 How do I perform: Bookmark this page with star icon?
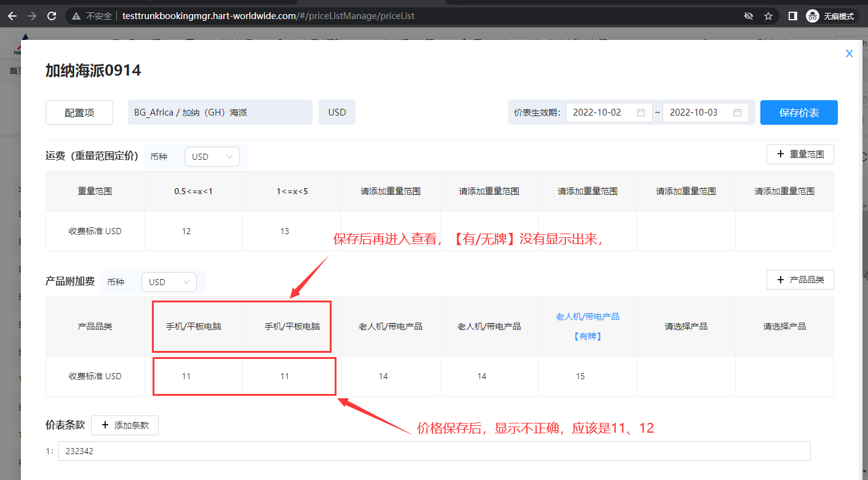pyautogui.click(x=768, y=16)
